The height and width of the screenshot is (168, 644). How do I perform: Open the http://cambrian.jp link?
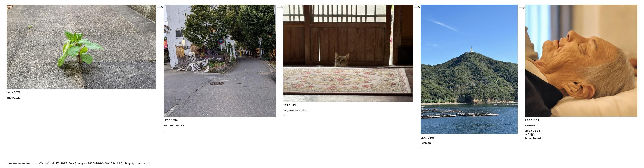pos(138,164)
